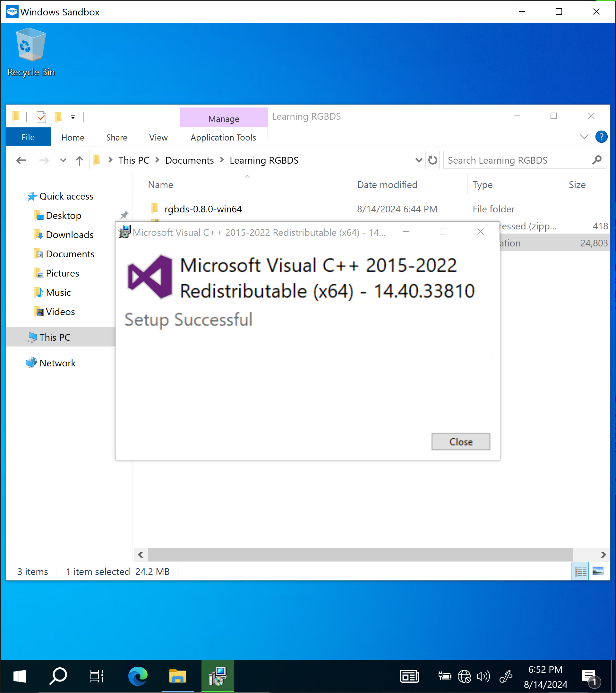The width and height of the screenshot is (616, 693).
Task: Click This PC in the address bar
Action: [x=134, y=160]
